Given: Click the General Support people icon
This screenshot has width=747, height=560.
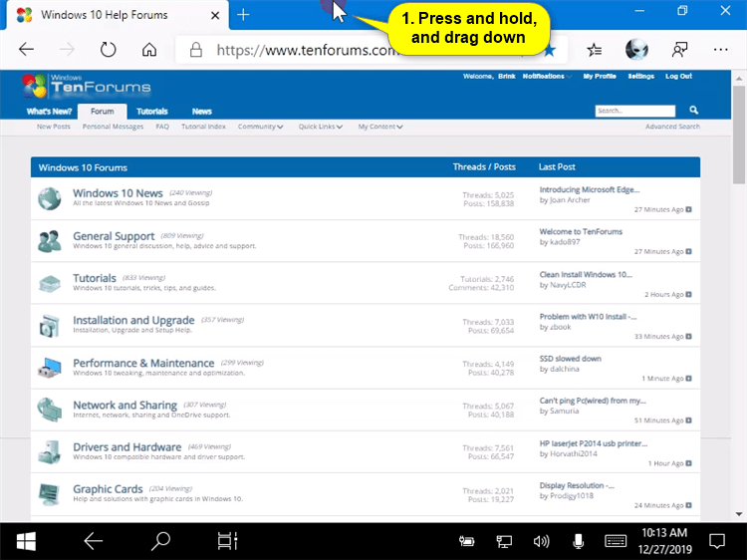Looking at the screenshot, I should tap(50, 241).
